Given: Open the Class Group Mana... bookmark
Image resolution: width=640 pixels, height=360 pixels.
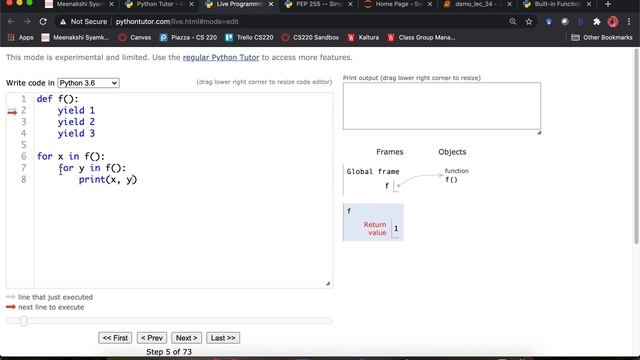Looking at the screenshot, I should 421,38.
